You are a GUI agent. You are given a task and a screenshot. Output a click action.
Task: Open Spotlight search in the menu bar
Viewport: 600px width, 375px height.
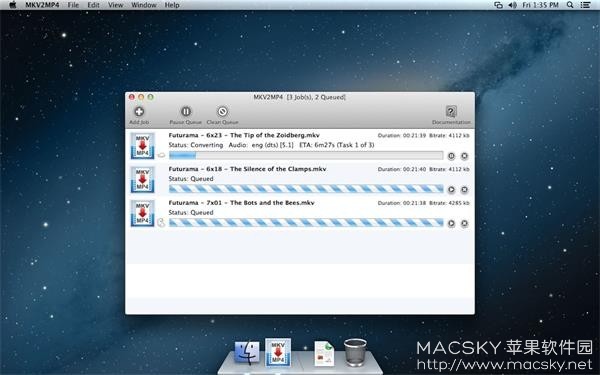[x=570, y=5]
